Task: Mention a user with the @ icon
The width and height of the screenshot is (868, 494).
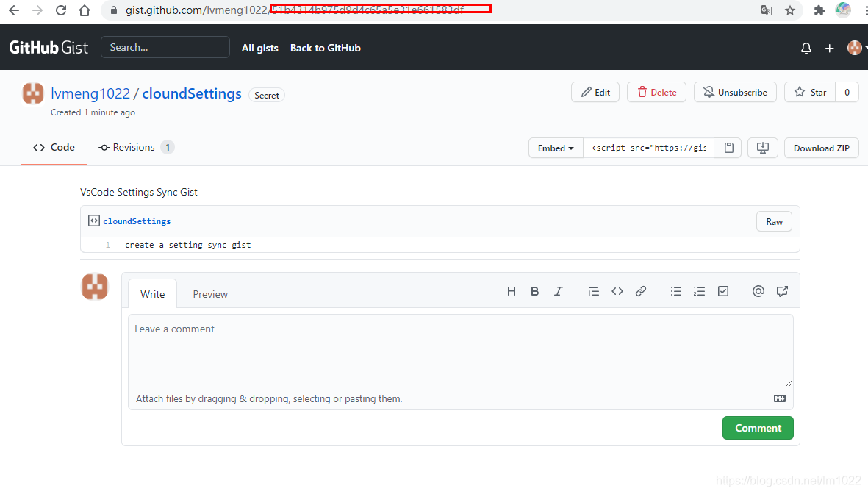Action: [x=758, y=291]
